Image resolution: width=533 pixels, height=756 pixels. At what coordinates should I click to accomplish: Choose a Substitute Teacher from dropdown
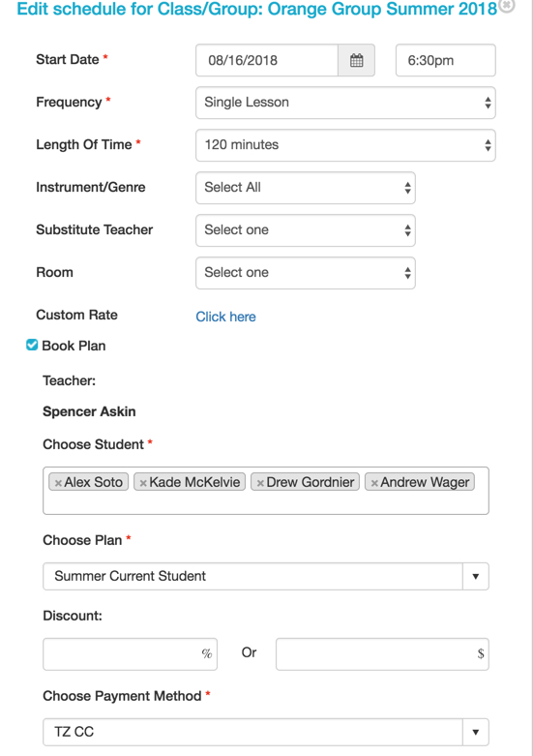pos(306,230)
